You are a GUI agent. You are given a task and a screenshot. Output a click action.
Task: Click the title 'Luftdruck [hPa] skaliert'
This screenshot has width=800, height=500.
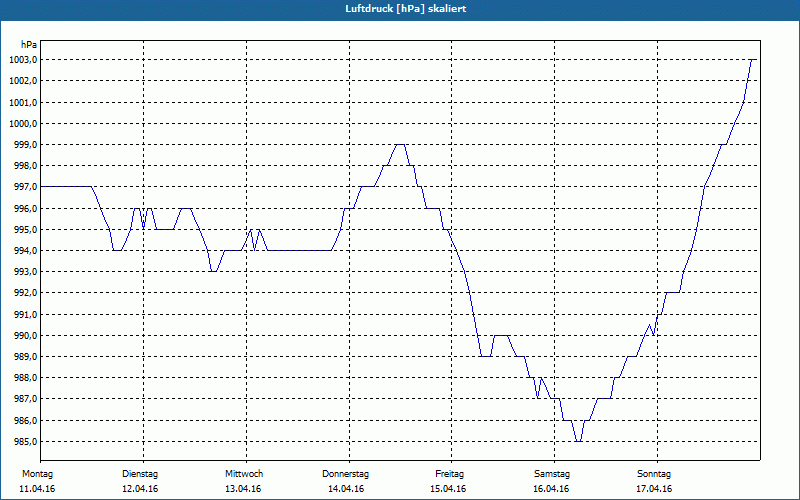405,9
